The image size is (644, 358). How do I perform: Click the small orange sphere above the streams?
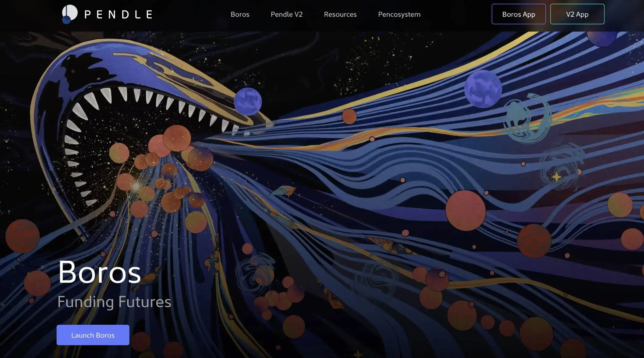[349, 116]
